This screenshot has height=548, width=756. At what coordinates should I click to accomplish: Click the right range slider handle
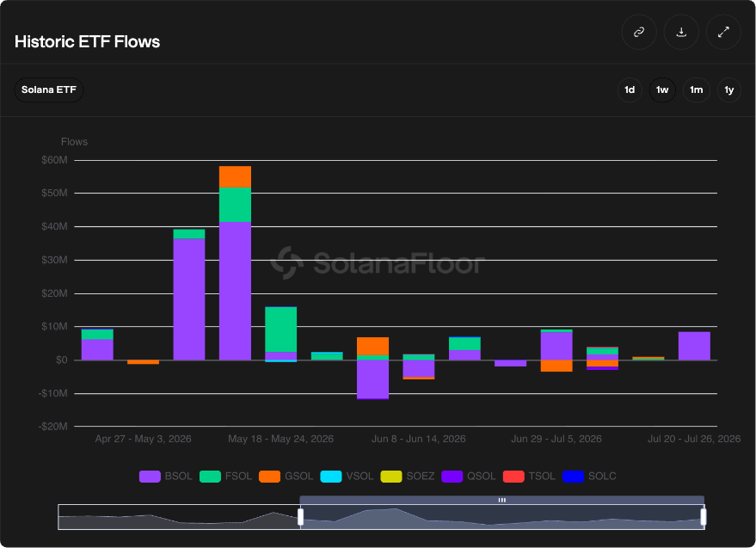point(704,517)
